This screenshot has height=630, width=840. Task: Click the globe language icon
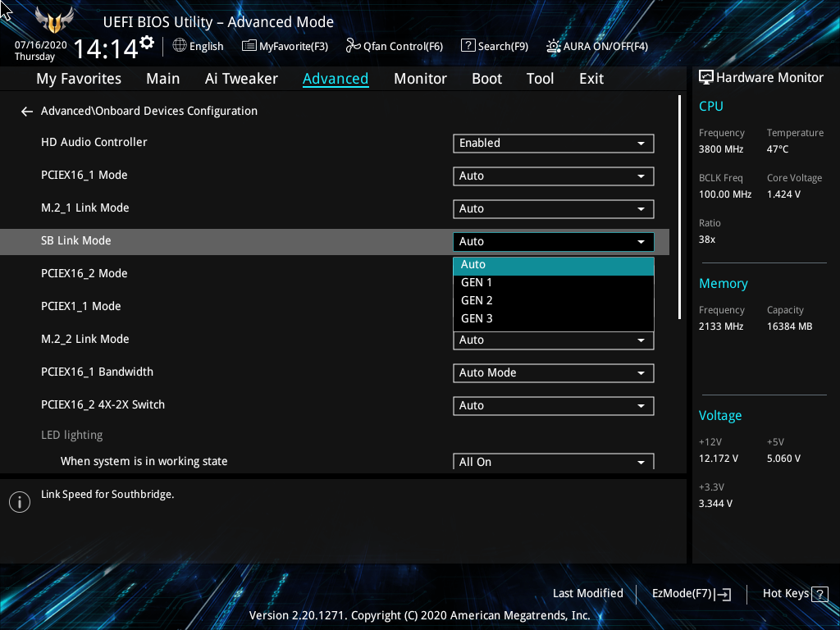pos(180,46)
